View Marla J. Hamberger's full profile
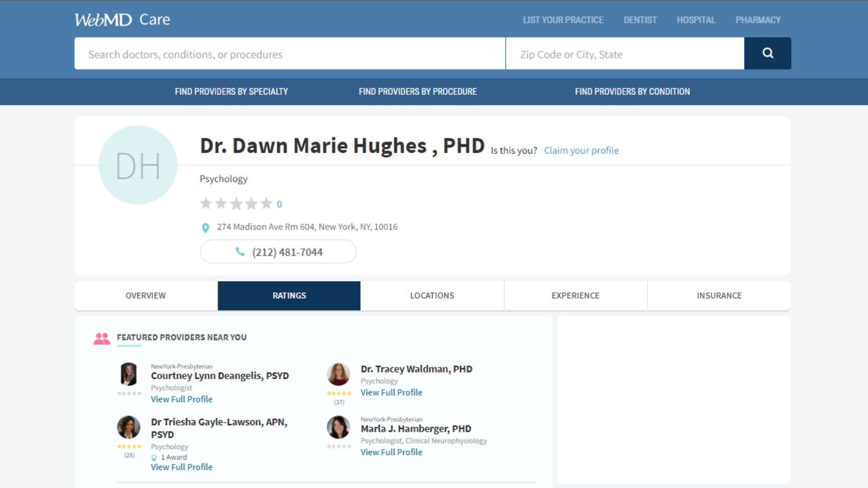 [391, 452]
